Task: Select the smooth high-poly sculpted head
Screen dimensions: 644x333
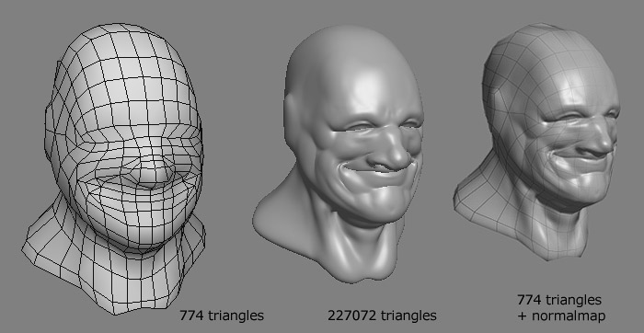Action: [338, 154]
